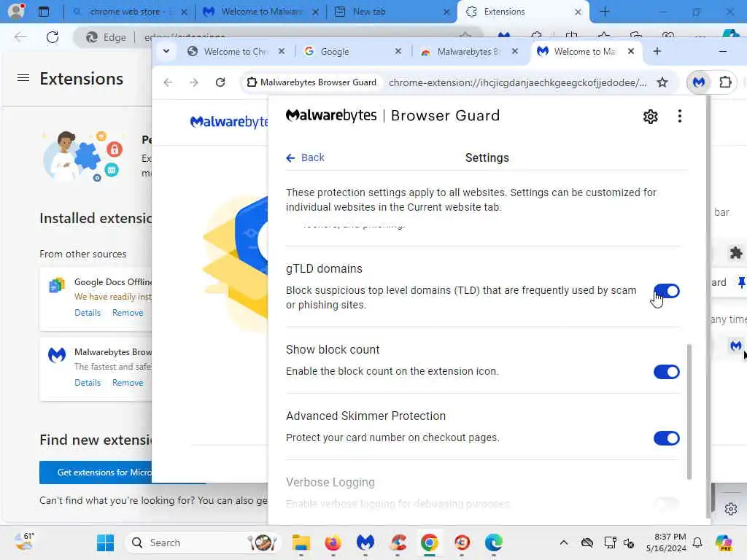Viewport: 747px width, 560px height.
Task: Go back in Chrome navigation
Action: [168, 82]
